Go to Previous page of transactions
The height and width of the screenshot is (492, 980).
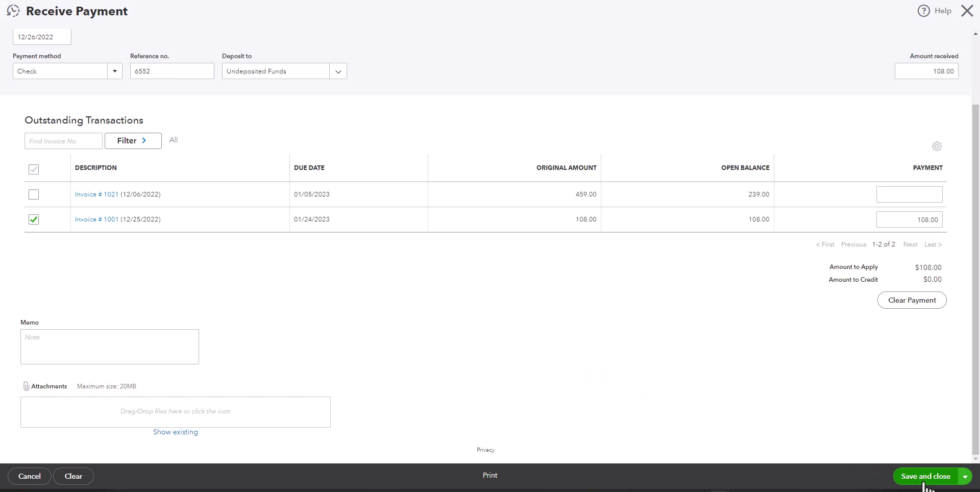coord(853,244)
